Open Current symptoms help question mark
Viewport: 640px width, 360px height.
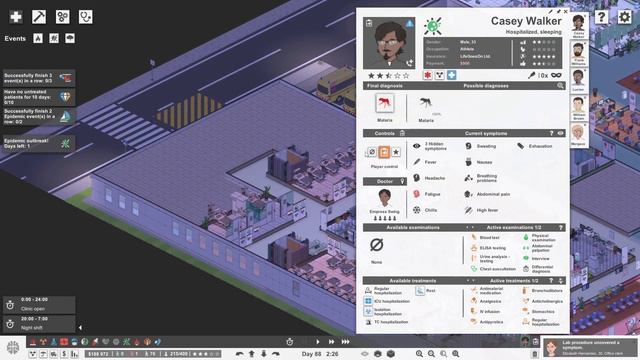click(x=551, y=133)
